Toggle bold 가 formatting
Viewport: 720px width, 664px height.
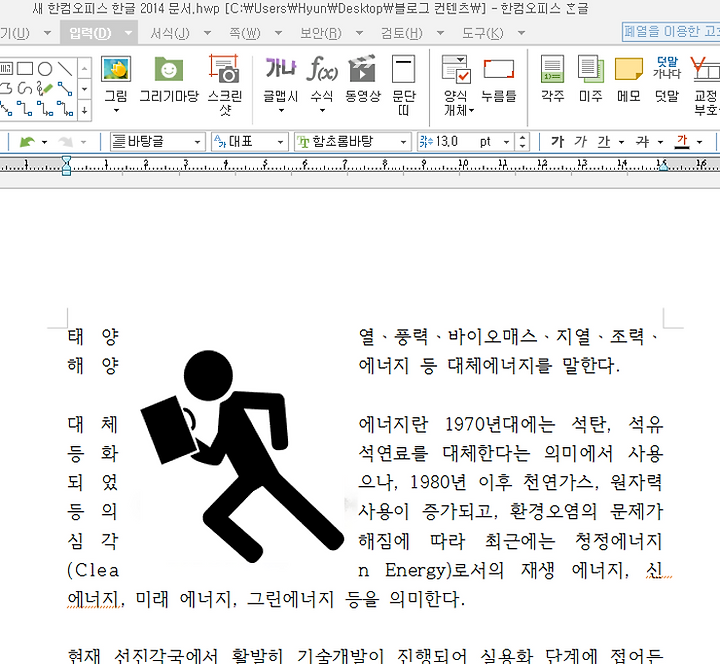point(557,141)
